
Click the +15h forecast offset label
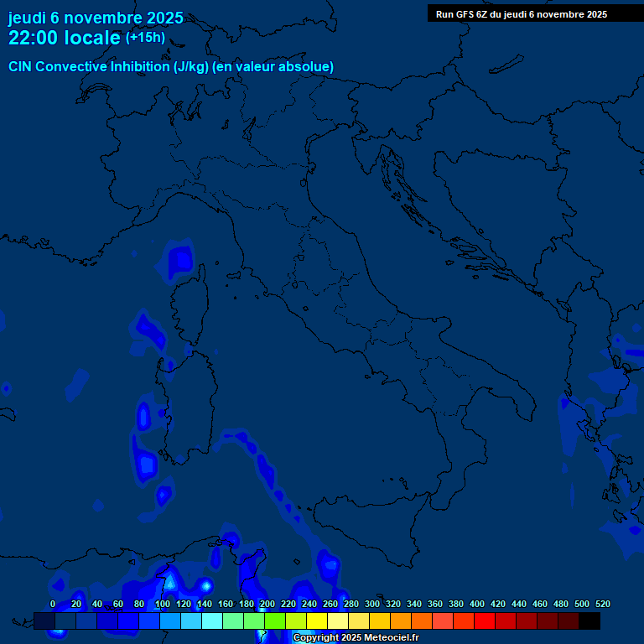[145, 38]
